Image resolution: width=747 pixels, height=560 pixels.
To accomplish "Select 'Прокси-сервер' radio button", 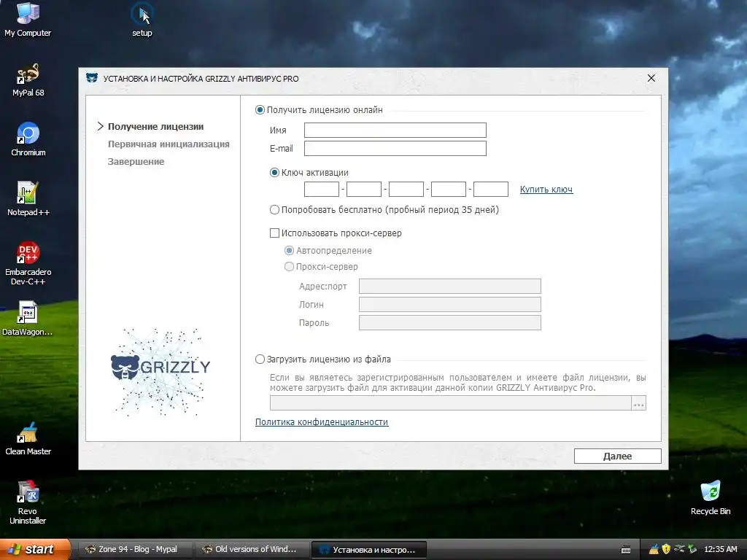I will click(289, 267).
